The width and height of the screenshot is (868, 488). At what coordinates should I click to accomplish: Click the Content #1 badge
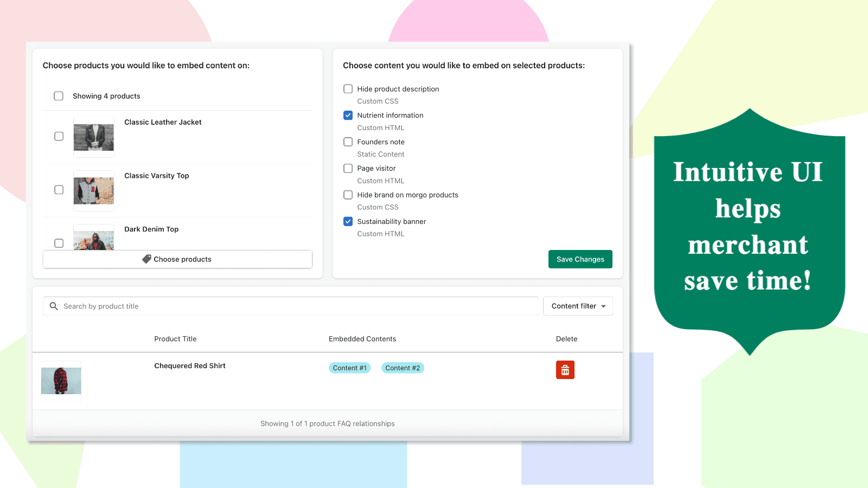click(349, 368)
